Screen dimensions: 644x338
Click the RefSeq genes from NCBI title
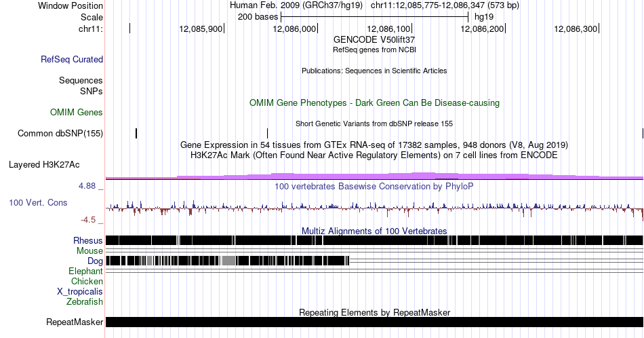pos(374,50)
